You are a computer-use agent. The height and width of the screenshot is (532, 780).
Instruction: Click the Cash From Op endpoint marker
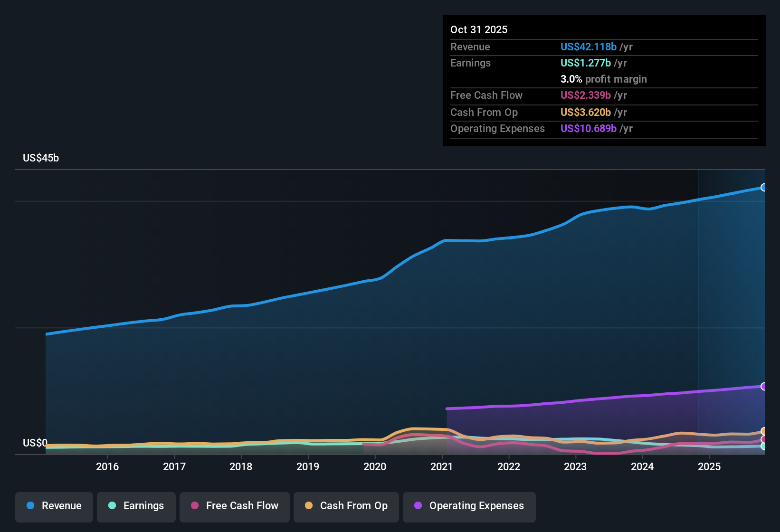(764, 431)
